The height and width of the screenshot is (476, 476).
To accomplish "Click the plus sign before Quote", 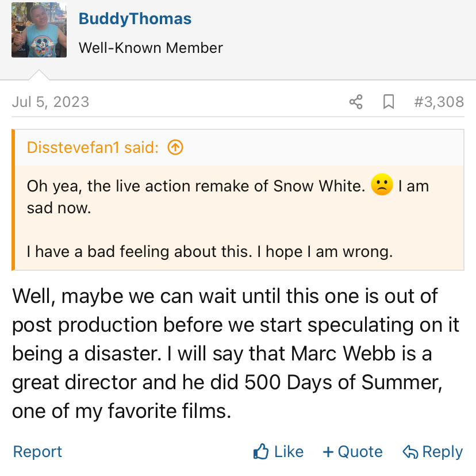I will coord(328,452).
